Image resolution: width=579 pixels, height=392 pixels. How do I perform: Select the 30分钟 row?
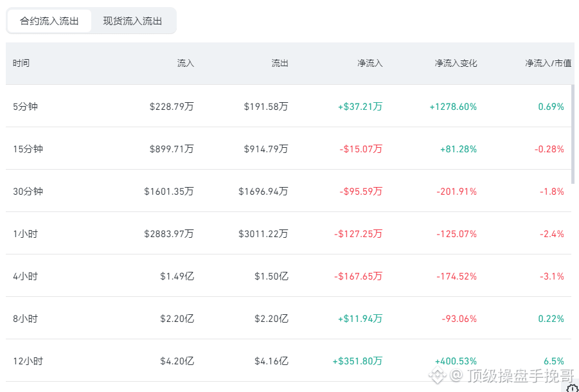click(x=289, y=191)
